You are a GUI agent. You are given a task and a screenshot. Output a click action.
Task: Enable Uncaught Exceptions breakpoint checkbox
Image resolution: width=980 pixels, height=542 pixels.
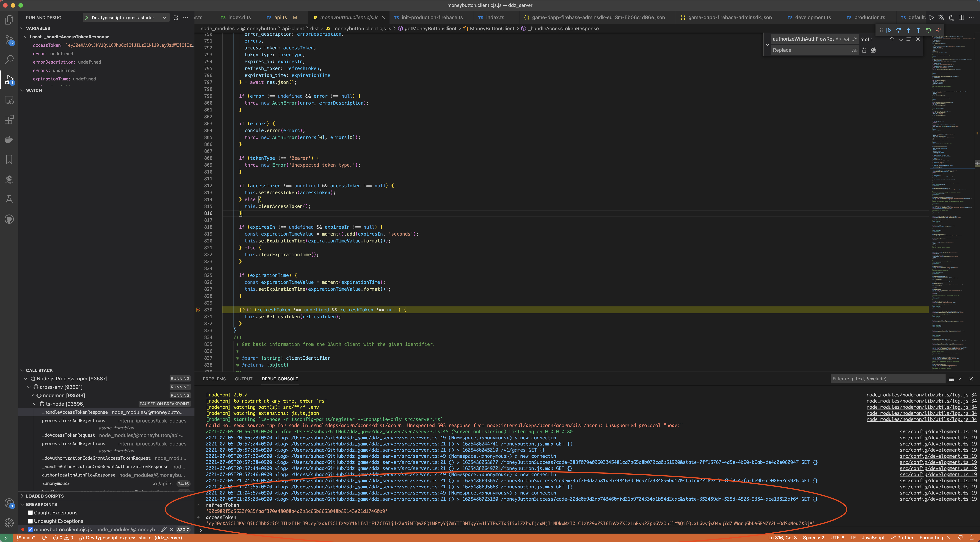pos(30,521)
